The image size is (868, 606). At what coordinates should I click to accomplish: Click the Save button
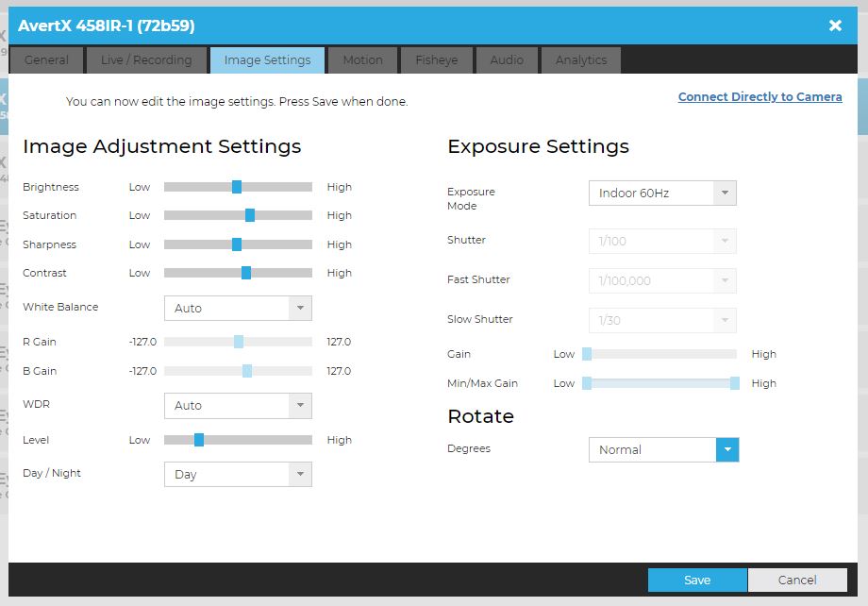pos(697,580)
